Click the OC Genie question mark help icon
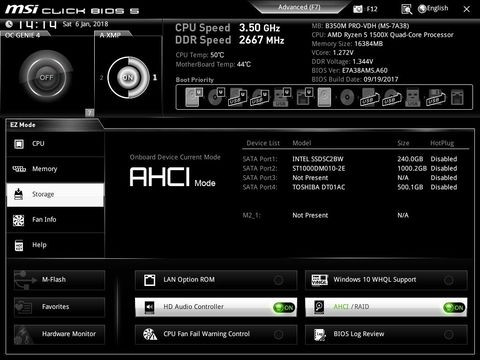 89,113
